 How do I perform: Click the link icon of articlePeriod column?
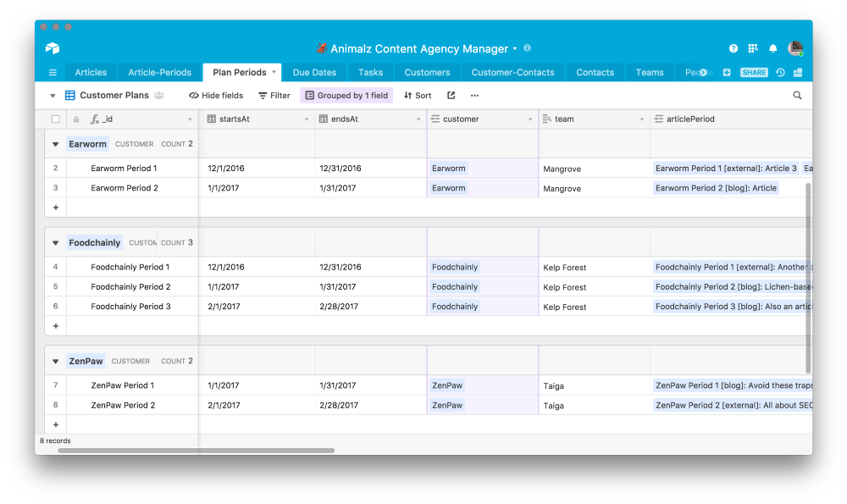click(658, 119)
